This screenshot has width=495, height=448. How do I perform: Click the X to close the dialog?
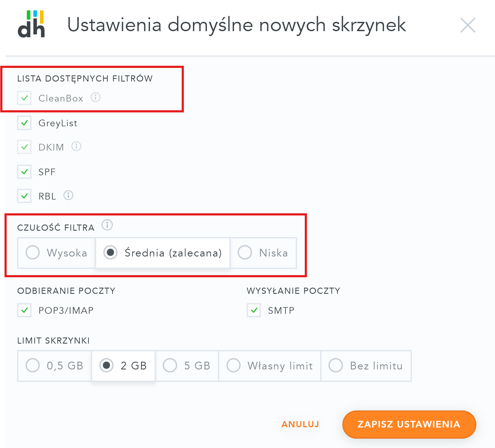468,25
